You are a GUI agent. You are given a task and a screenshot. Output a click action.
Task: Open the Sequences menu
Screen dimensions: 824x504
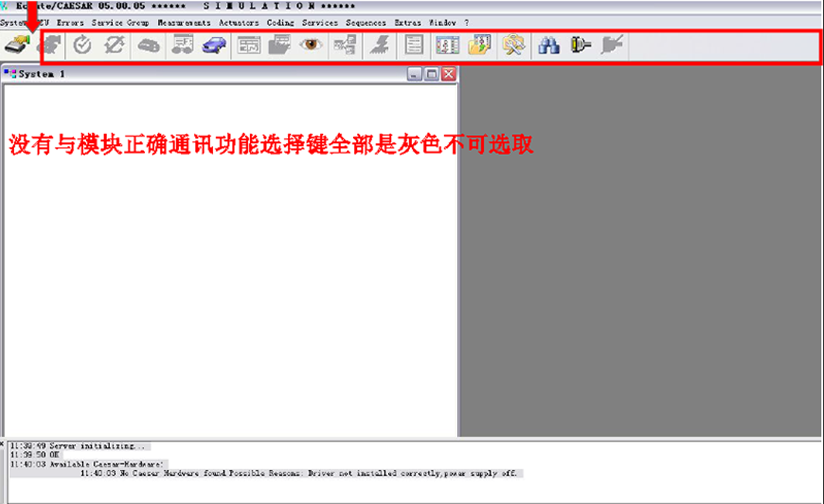point(366,22)
